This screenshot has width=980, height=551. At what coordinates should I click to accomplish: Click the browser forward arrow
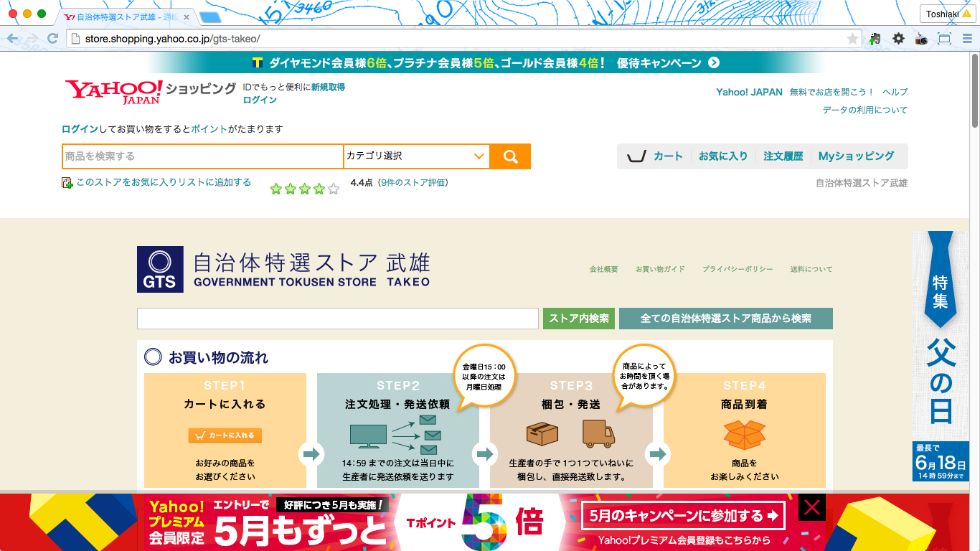(33, 39)
